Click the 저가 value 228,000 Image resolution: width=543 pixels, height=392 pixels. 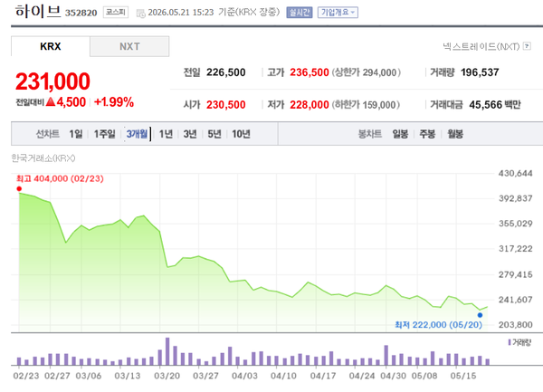[x=310, y=105]
